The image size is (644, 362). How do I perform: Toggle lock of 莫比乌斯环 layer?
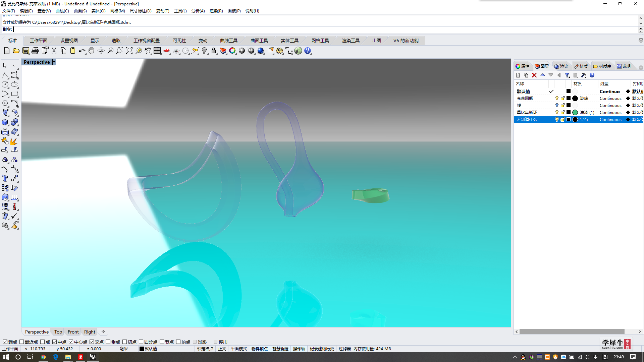(x=563, y=113)
